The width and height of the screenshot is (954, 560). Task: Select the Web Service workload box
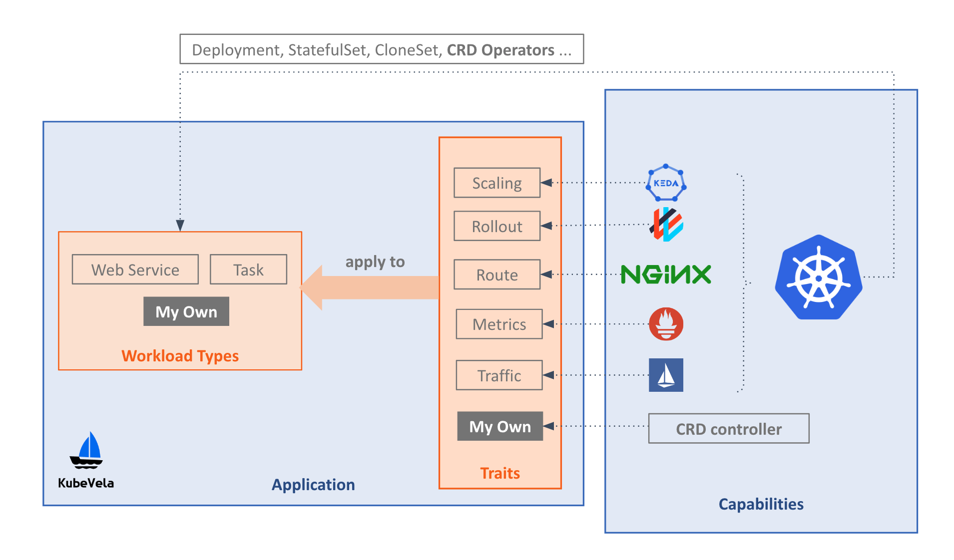point(135,270)
